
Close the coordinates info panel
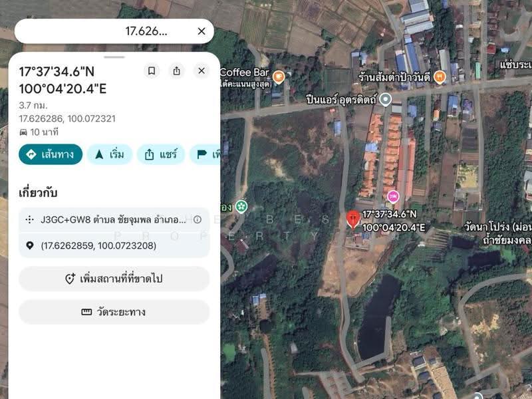point(201,71)
